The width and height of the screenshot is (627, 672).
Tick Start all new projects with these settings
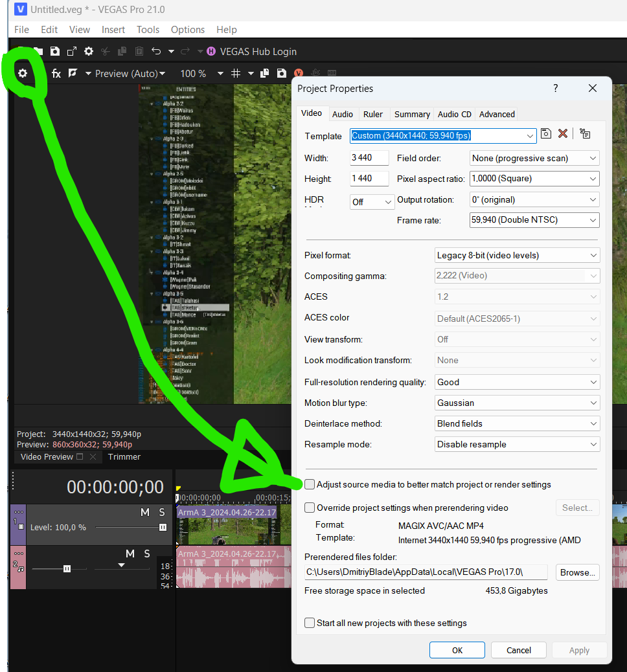click(310, 623)
